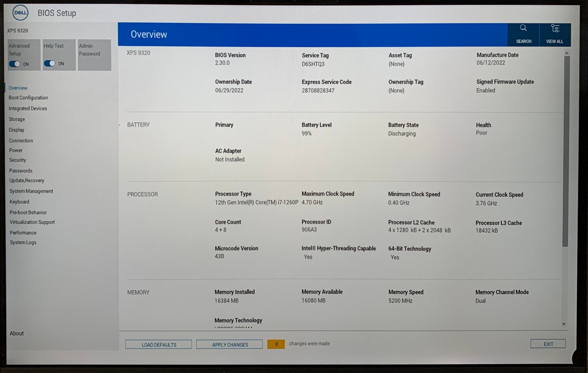
Task: Open System Management section
Action: tap(31, 191)
